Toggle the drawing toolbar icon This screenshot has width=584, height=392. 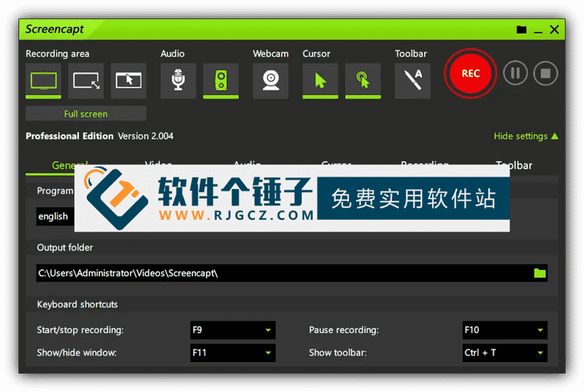tap(412, 81)
